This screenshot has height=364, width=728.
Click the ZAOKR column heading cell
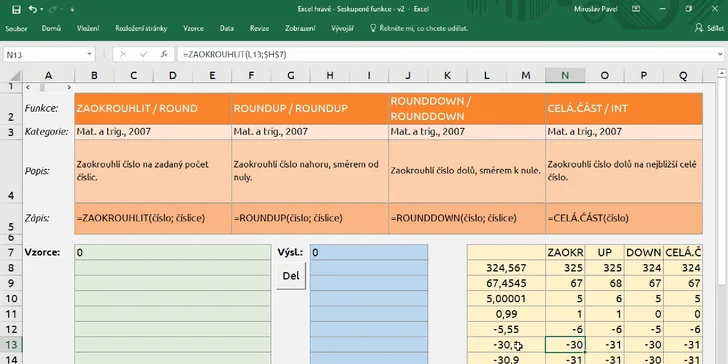(x=565, y=253)
